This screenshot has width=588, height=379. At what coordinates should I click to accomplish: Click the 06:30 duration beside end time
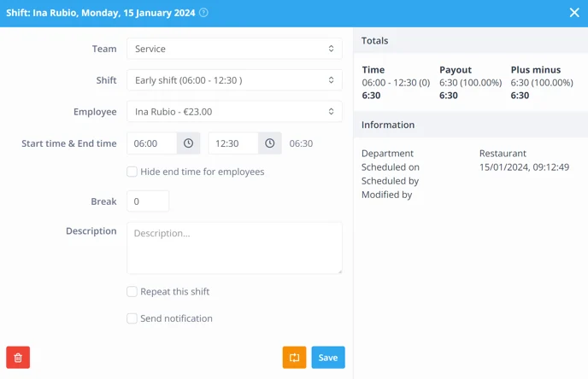pyautogui.click(x=301, y=143)
